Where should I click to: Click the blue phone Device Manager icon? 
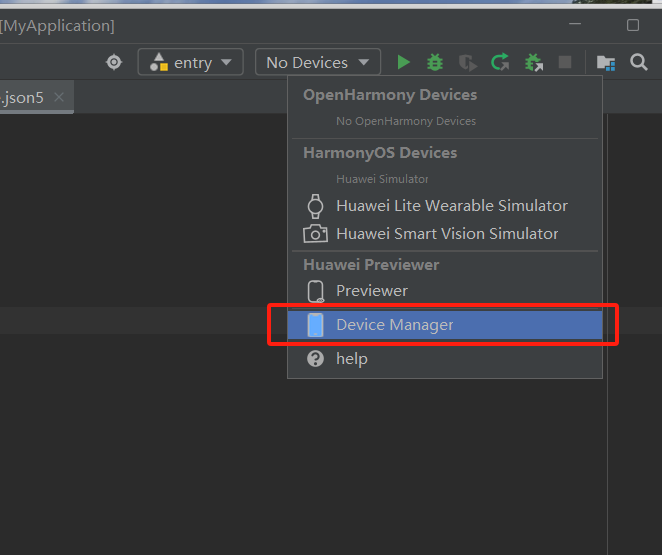pos(315,325)
